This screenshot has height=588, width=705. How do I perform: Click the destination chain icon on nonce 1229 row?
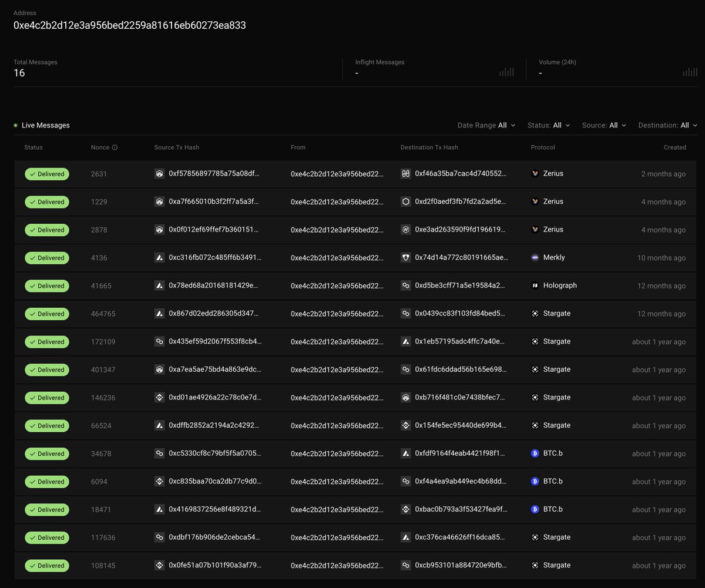click(x=405, y=201)
